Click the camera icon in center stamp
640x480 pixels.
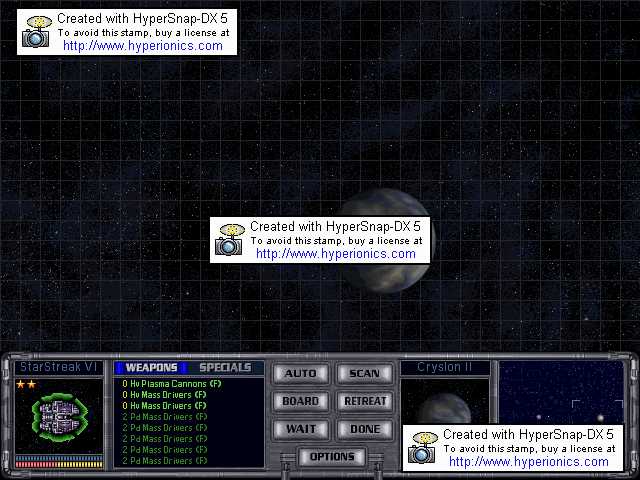pos(230,241)
